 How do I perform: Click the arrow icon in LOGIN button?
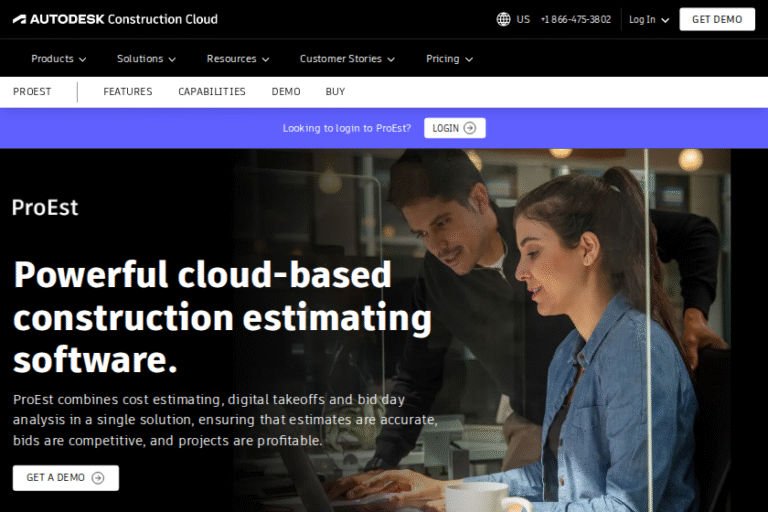470,128
